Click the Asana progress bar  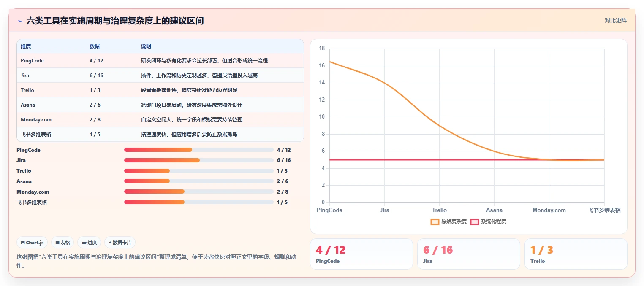[199, 181]
